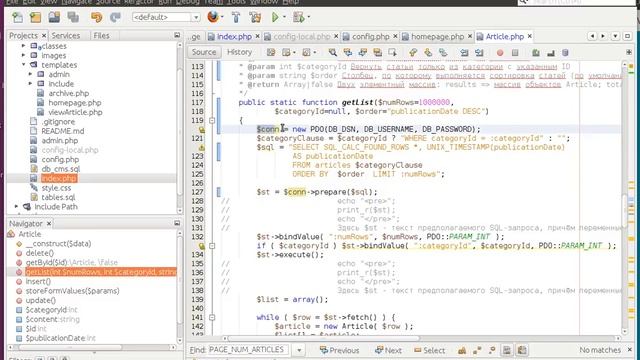
Task: Click the Clean and Build icon
Action: (255, 17)
